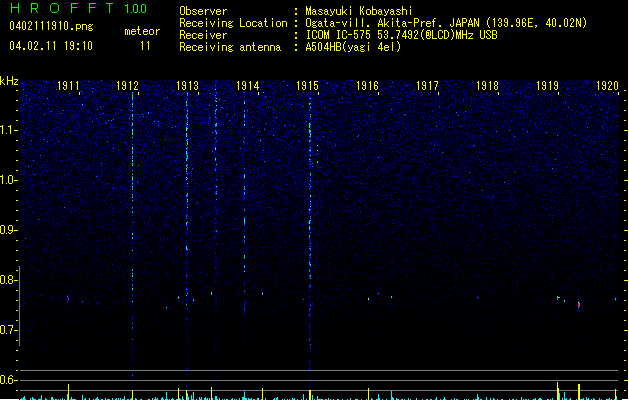Click the Receiver label

coord(203,35)
